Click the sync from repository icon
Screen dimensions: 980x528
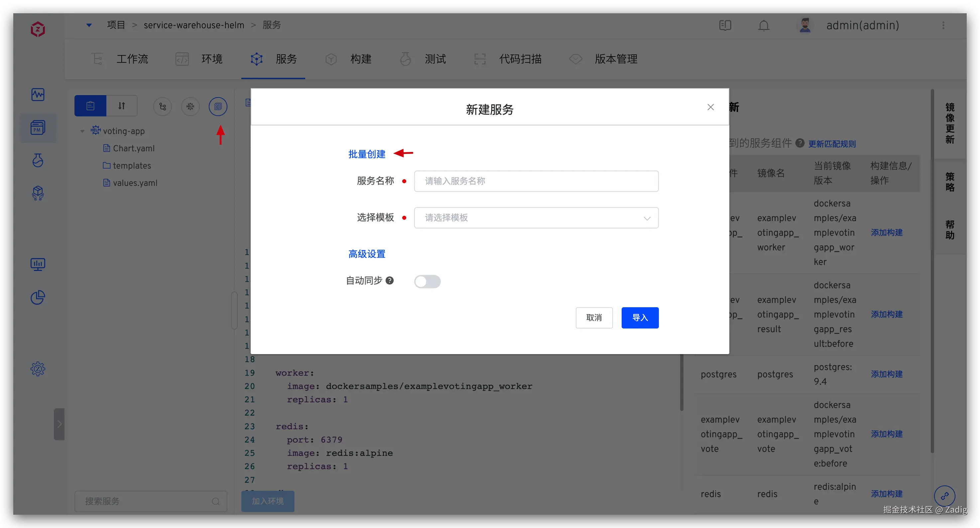pyautogui.click(x=163, y=106)
